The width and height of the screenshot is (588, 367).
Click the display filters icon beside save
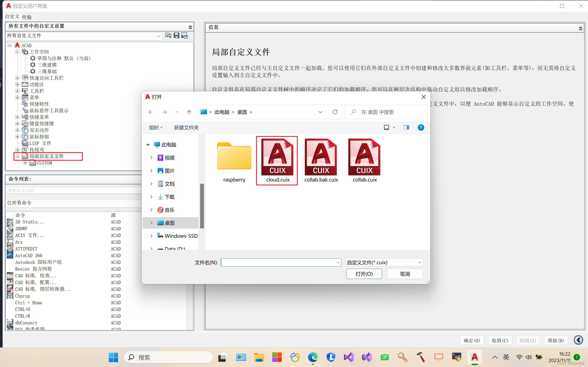click(x=184, y=35)
